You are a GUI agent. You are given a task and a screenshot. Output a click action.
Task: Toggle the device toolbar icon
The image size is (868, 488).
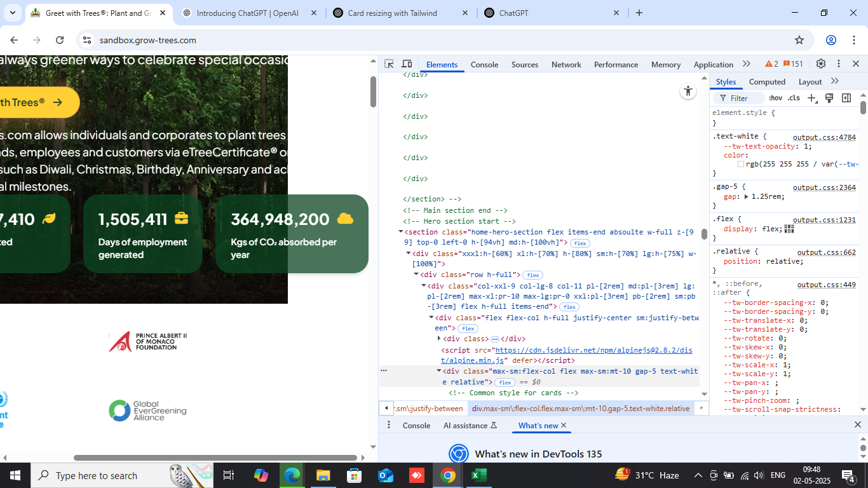(407, 64)
